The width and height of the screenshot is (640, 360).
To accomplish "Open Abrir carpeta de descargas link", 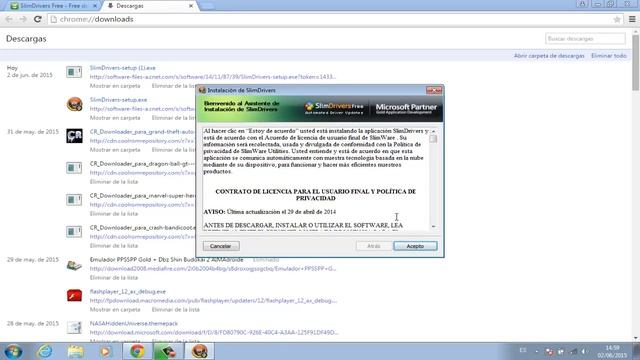I will click(x=549, y=56).
